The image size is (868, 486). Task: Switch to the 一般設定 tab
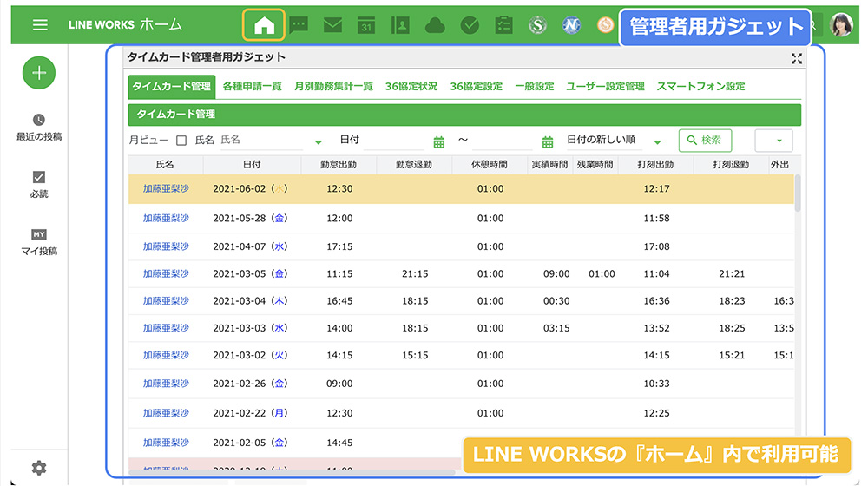(534, 86)
